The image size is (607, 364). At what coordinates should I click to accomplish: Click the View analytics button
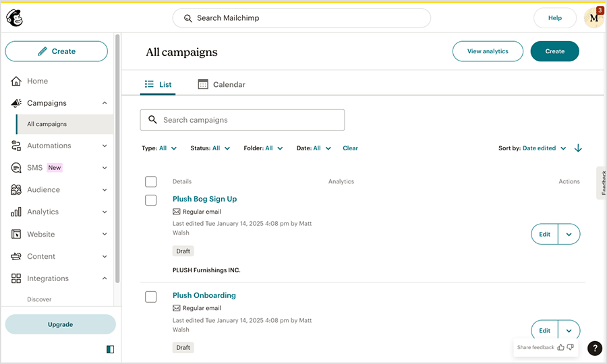(488, 51)
